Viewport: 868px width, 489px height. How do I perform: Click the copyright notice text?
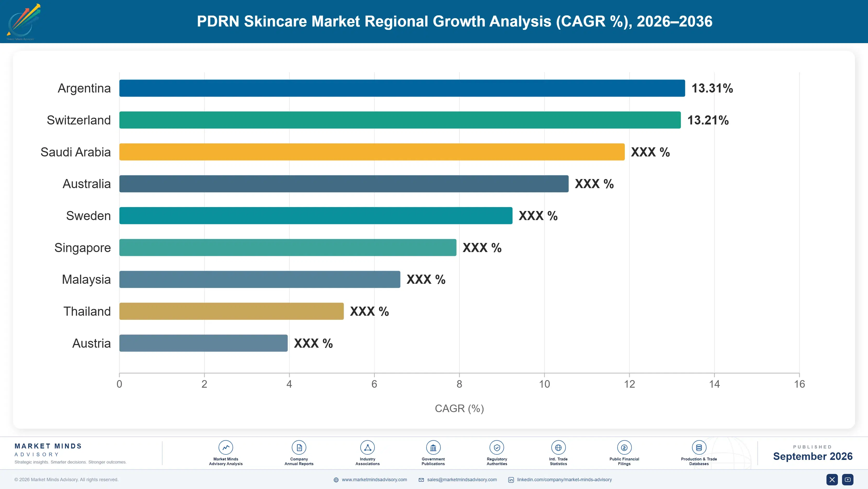[66, 480]
